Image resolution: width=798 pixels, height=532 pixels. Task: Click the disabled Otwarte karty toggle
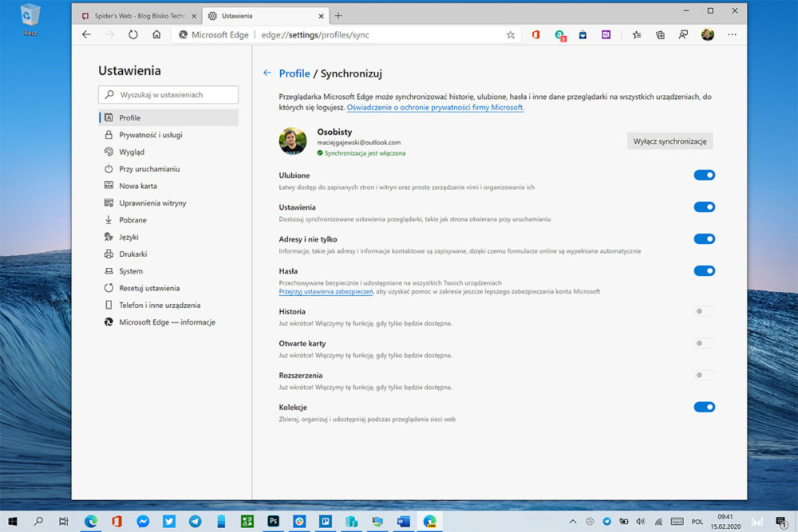pos(705,343)
